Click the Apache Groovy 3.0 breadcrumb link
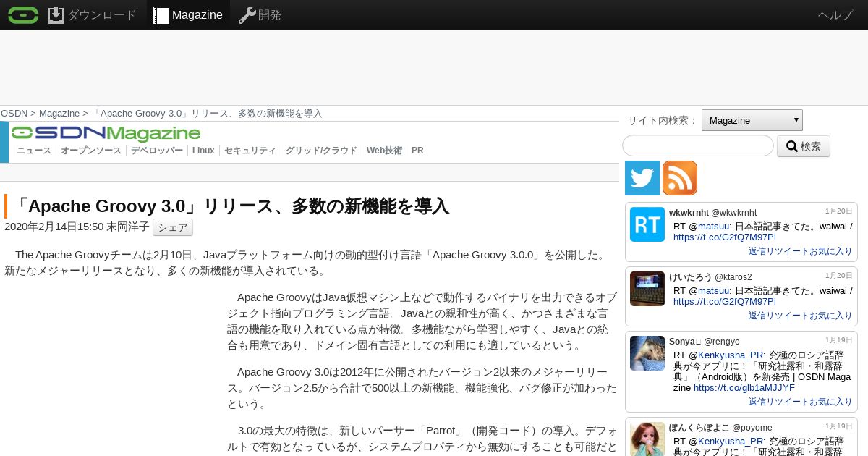Screen dimensions: 868x456 207,114
